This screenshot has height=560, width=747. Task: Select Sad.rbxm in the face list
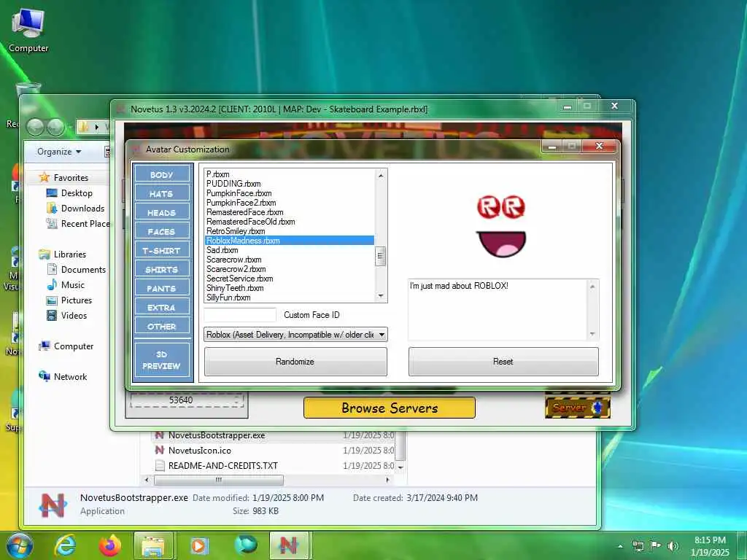click(290, 250)
